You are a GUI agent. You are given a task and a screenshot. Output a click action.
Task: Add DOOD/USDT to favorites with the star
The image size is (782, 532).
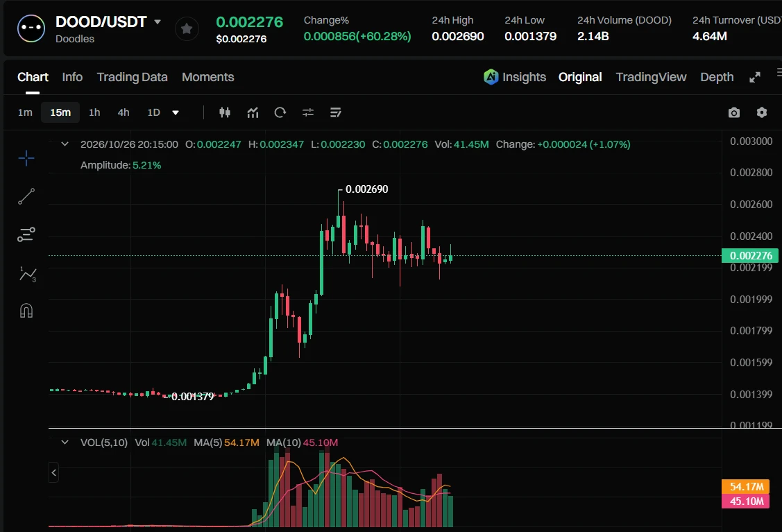[187, 29]
